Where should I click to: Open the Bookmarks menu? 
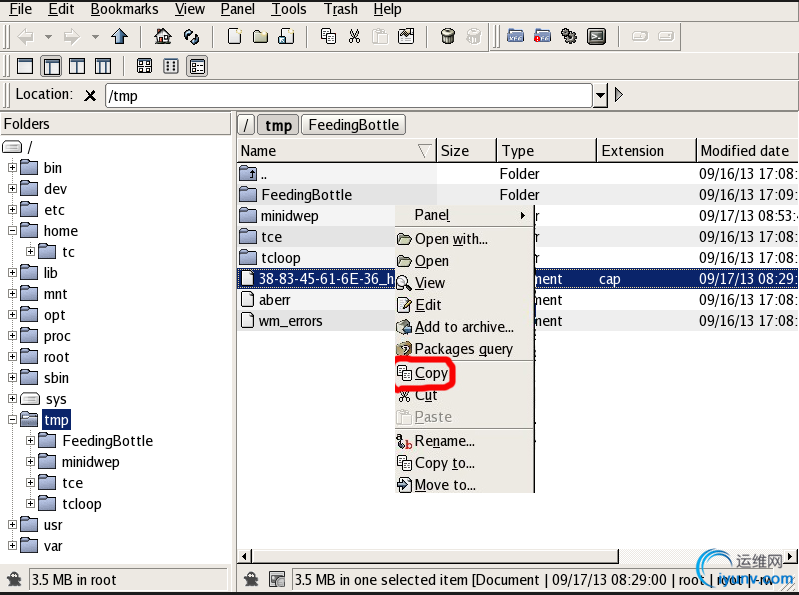tap(124, 9)
